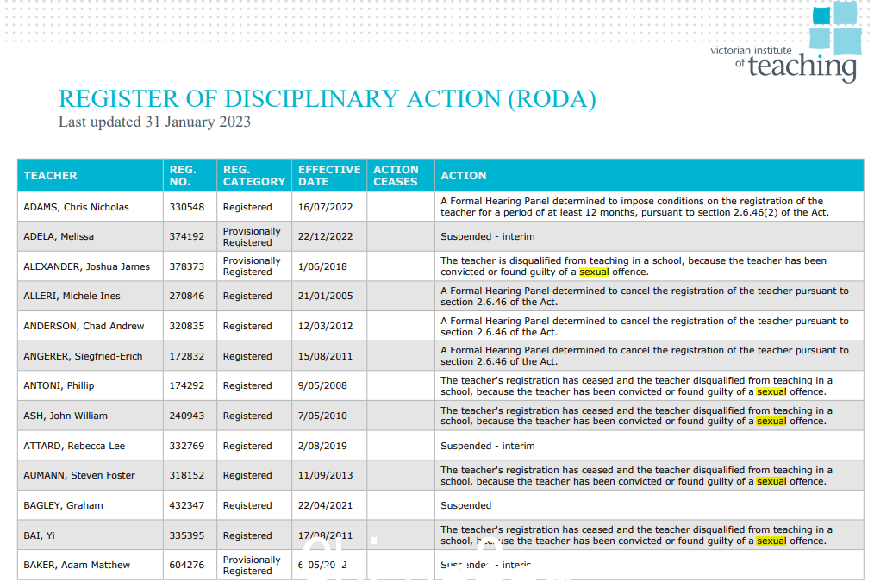Viewport: 874px width, 588px height.
Task: Click effective date 11/09/2013
Action: 325,475
